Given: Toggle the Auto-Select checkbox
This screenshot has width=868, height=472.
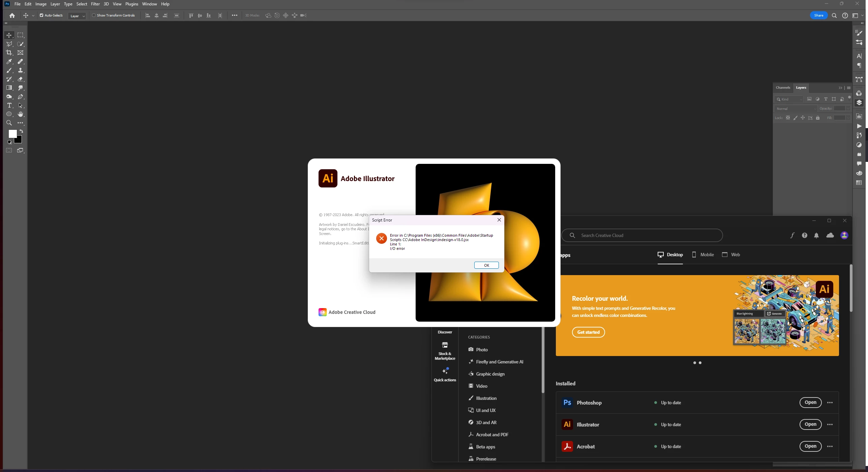Looking at the screenshot, I should 41,15.
